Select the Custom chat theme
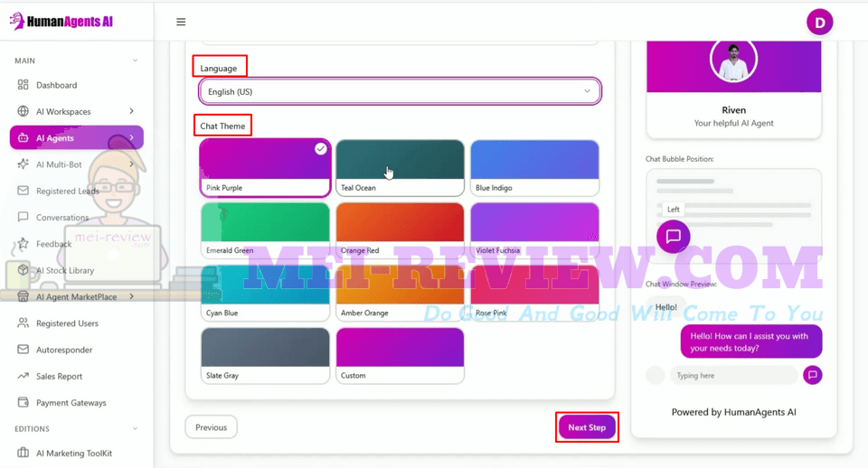The image size is (868, 468). 400,355
